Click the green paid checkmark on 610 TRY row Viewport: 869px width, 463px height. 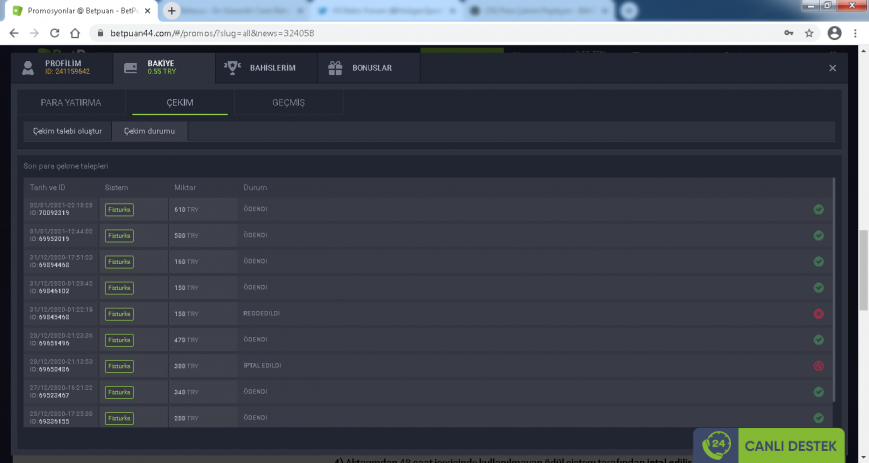[819, 210]
